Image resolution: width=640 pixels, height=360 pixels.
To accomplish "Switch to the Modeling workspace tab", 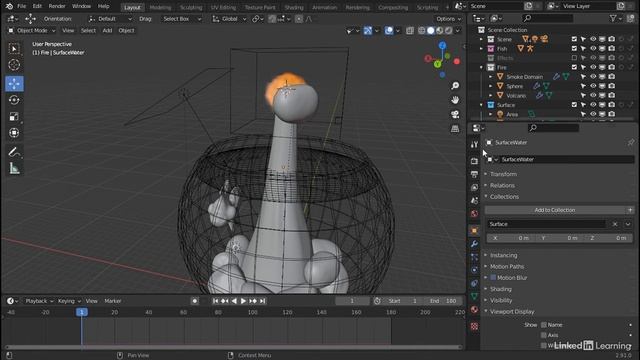I will click(160, 7).
